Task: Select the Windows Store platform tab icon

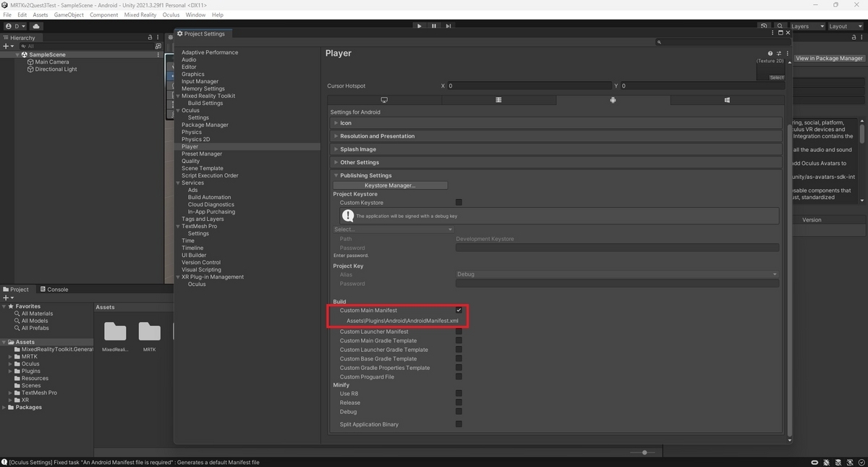Action: pyautogui.click(x=727, y=100)
